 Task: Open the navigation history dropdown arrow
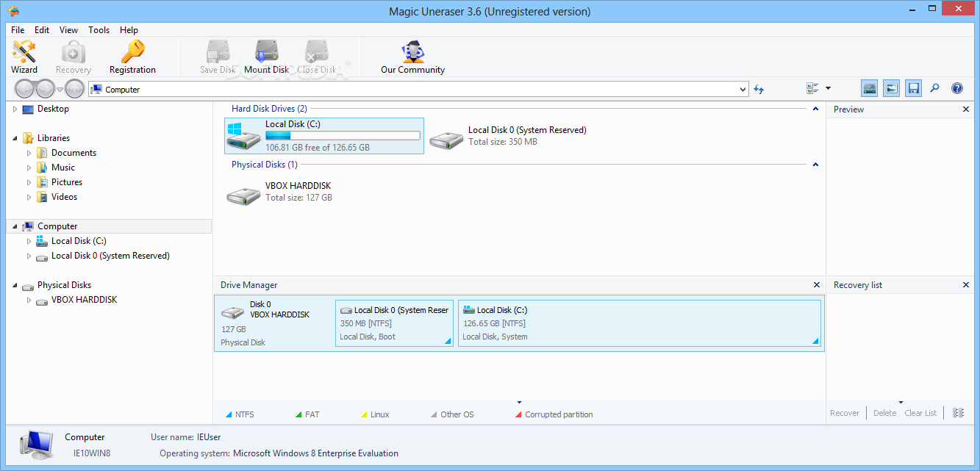pos(60,90)
